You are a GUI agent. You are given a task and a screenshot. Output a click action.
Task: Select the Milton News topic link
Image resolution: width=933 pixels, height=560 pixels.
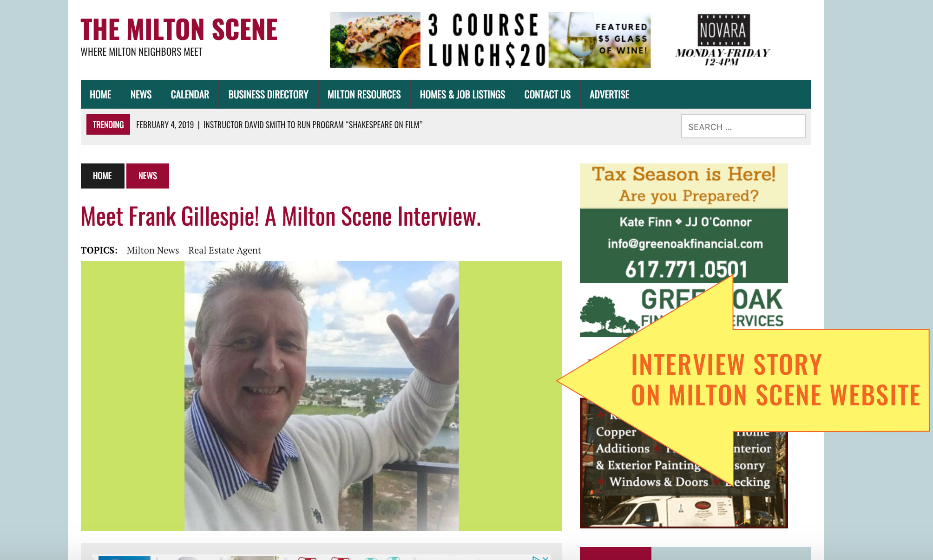click(x=153, y=250)
